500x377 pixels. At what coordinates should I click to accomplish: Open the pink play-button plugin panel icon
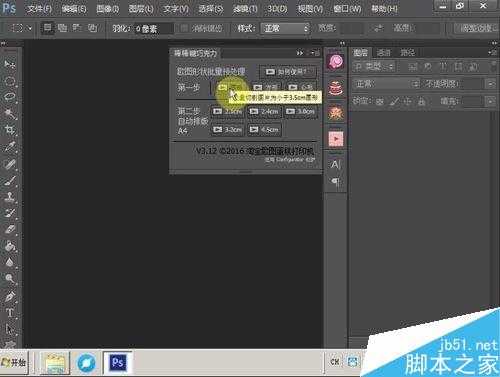point(336,139)
